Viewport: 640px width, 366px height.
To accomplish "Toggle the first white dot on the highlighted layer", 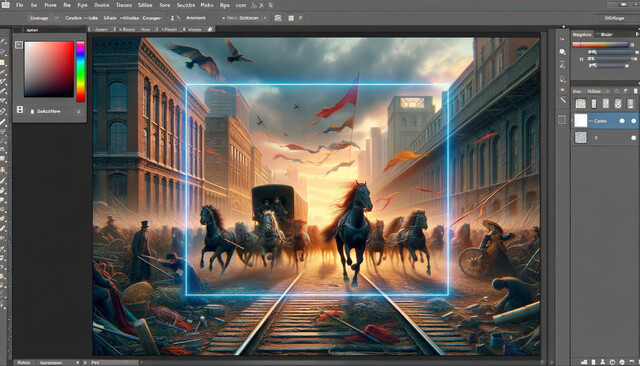I will coord(622,121).
